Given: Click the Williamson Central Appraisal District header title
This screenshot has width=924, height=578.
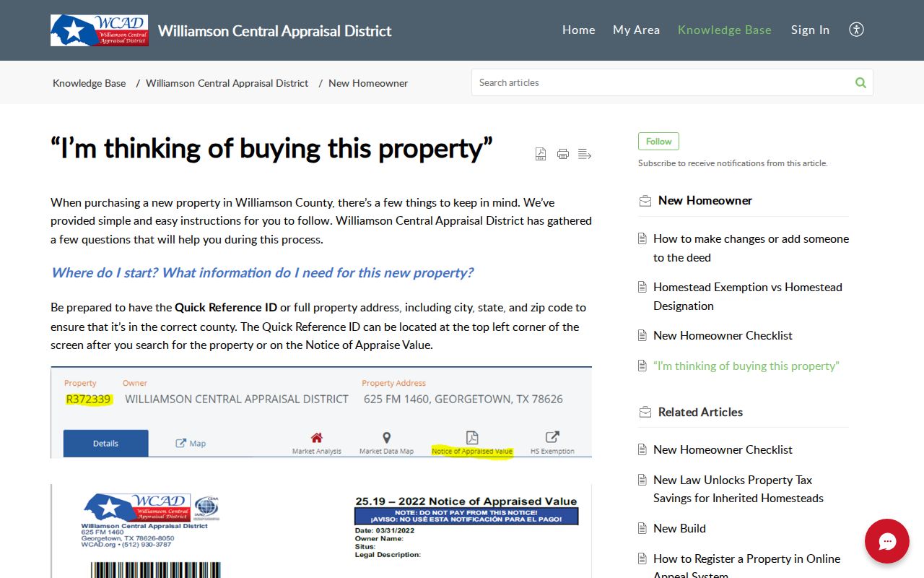Looking at the screenshot, I should coord(275,30).
